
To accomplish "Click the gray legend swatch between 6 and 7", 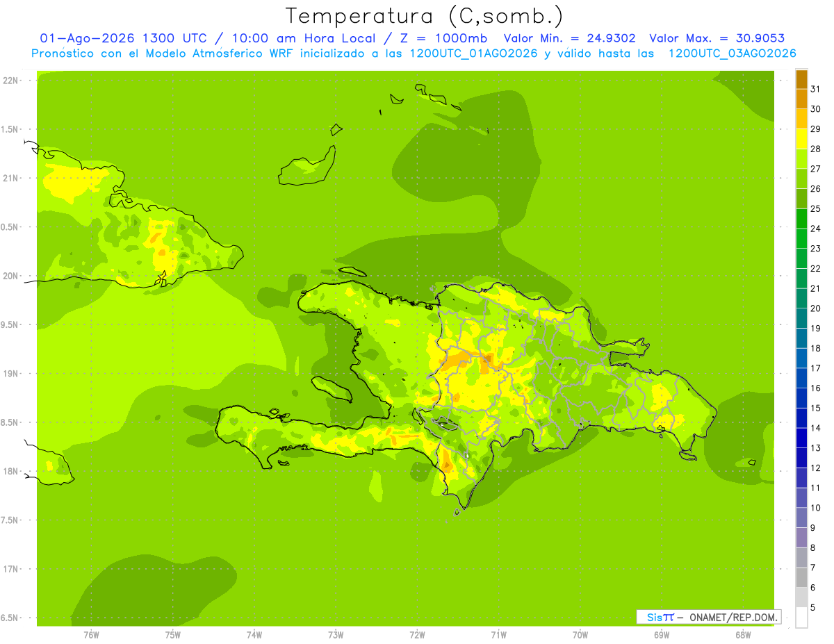I will (801, 577).
